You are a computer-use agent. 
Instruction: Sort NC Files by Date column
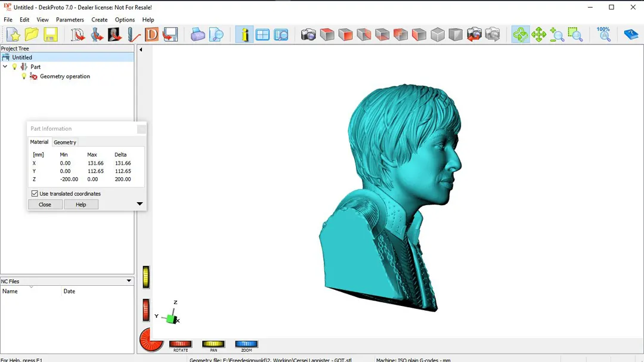click(x=97, y=291)
